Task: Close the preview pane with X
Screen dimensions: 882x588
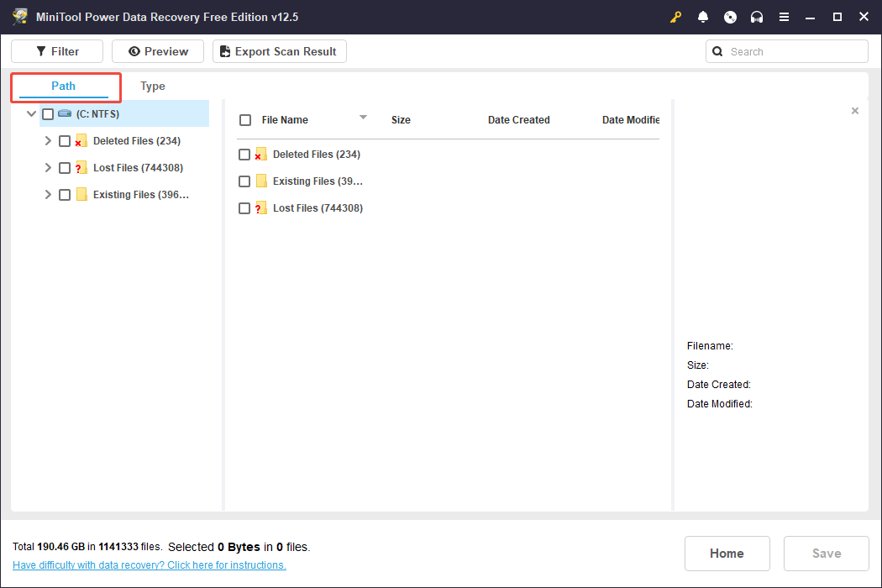Action: coord(855,111)
